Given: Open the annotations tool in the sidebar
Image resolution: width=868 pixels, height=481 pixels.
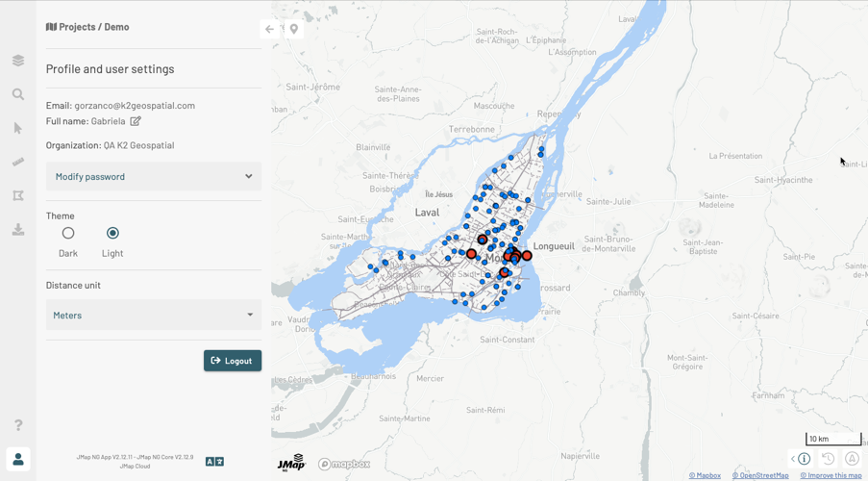Looking at the screenshot, I should [x=18, y=196].
